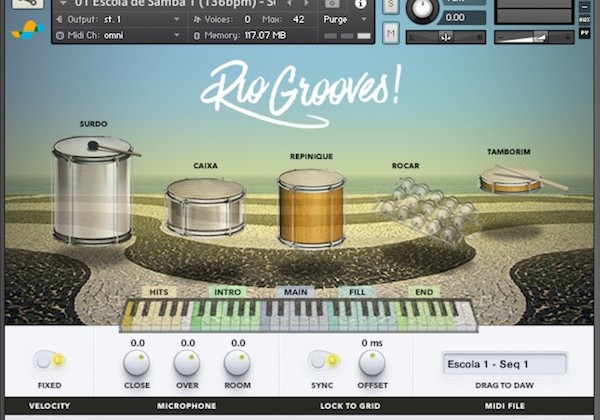Click the Memory icon
The height and width of the screenshot is (420, 600).
(x=197, y=36)
